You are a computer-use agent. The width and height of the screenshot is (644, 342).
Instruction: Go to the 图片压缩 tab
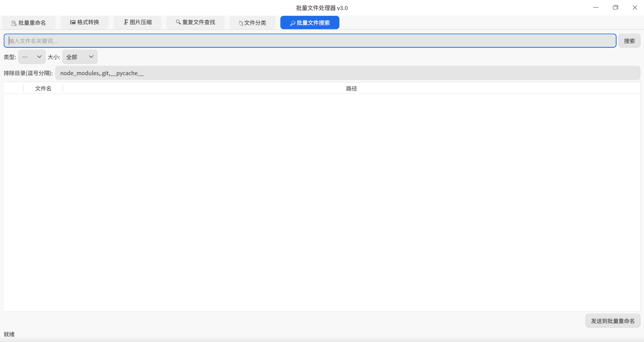137,22
